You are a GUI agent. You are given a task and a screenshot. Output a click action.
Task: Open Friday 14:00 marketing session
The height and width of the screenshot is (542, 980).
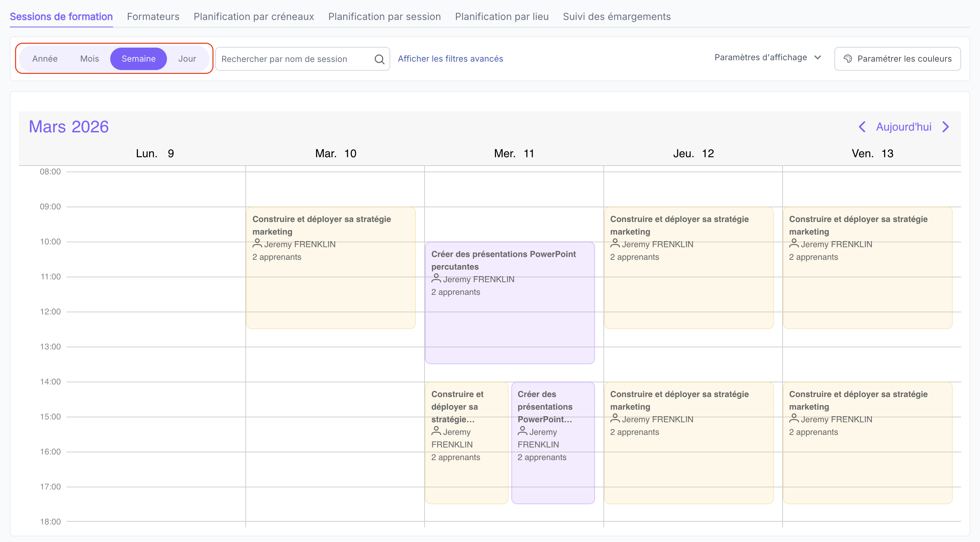867,443
